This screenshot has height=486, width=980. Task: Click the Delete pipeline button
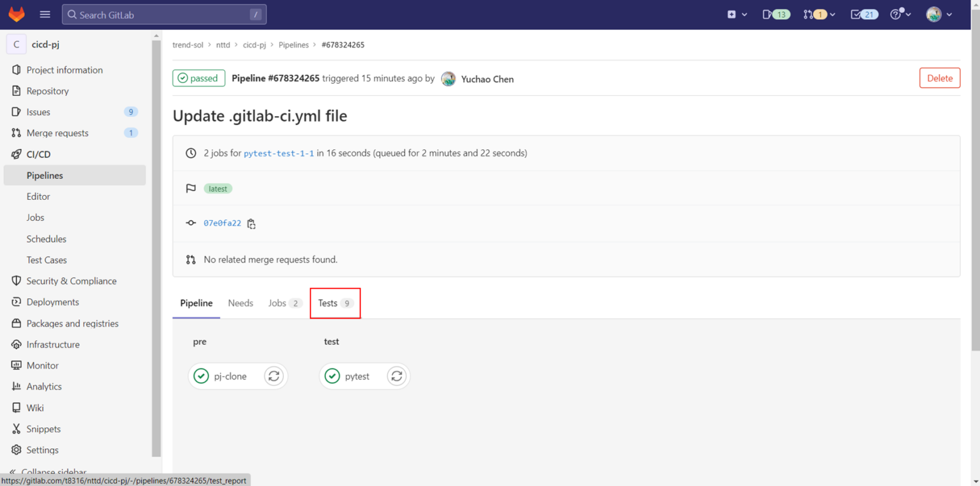click(939, 77)
